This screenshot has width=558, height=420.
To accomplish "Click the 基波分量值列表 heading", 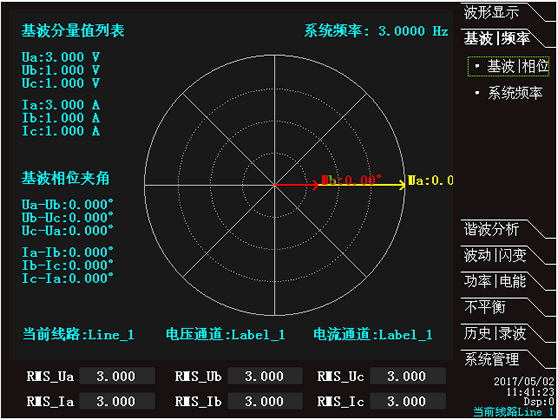I will [73, 31].
